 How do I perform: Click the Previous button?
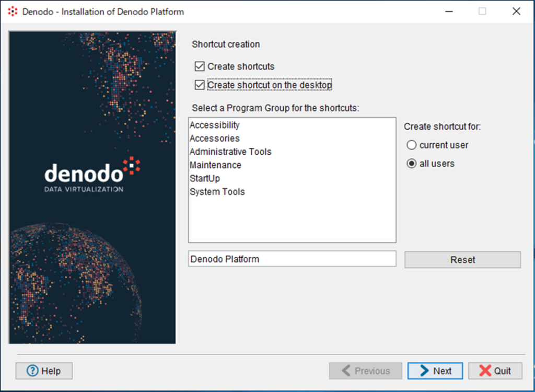click(365, 371)
